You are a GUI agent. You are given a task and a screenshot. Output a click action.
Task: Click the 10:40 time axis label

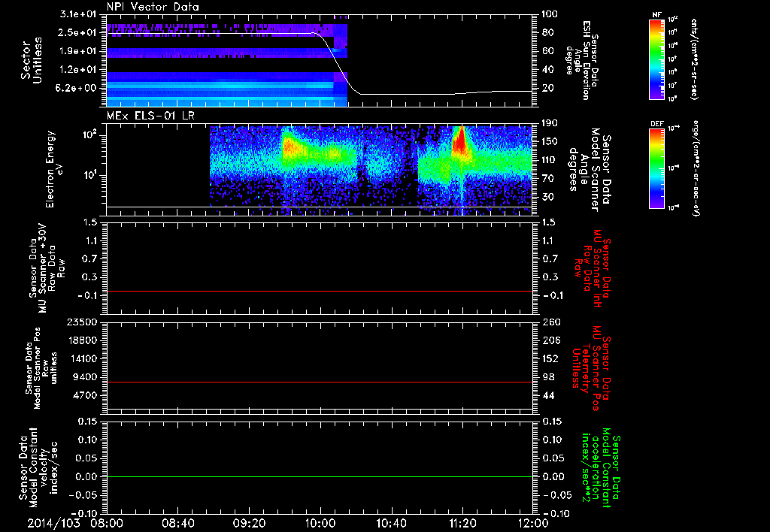(391, 523)
